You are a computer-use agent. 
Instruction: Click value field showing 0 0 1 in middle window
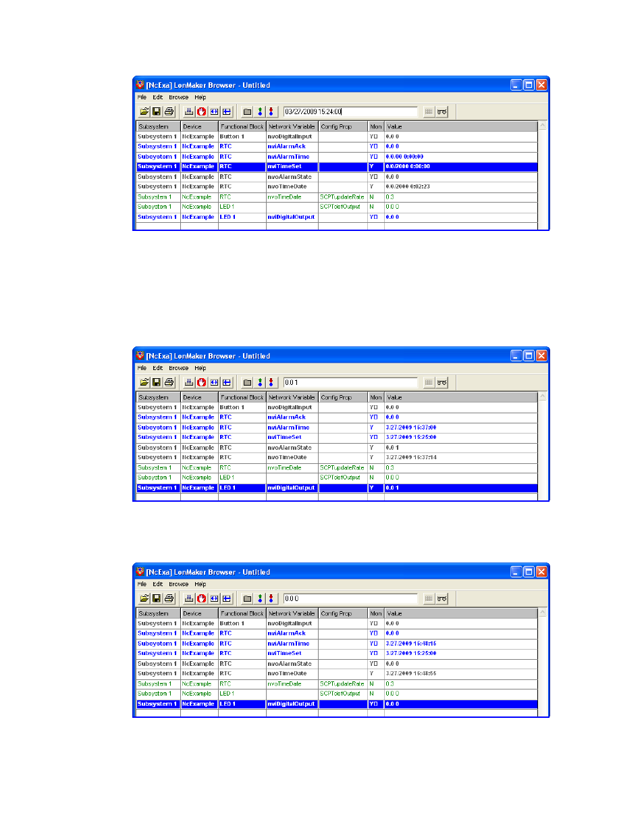click(x=350, y=382)
